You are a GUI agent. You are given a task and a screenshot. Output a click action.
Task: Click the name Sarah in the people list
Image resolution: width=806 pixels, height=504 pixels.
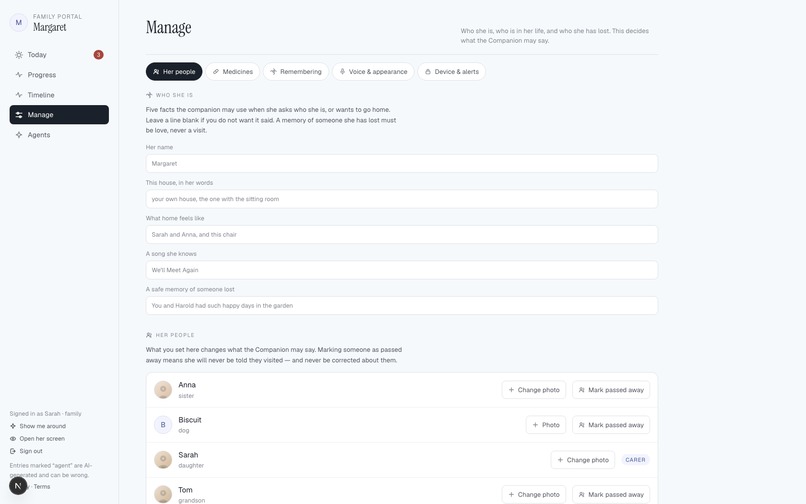188,455
